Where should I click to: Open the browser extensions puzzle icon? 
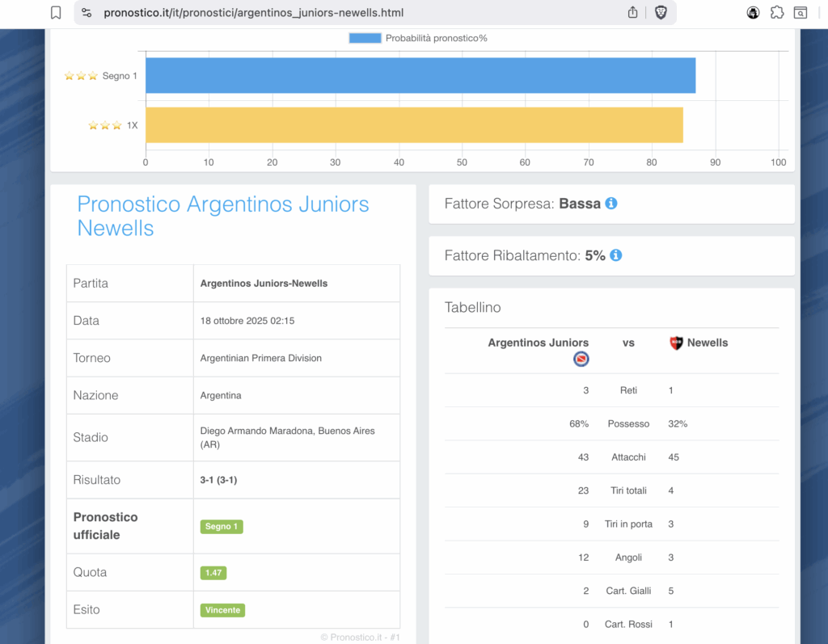[x=776, y=13]
